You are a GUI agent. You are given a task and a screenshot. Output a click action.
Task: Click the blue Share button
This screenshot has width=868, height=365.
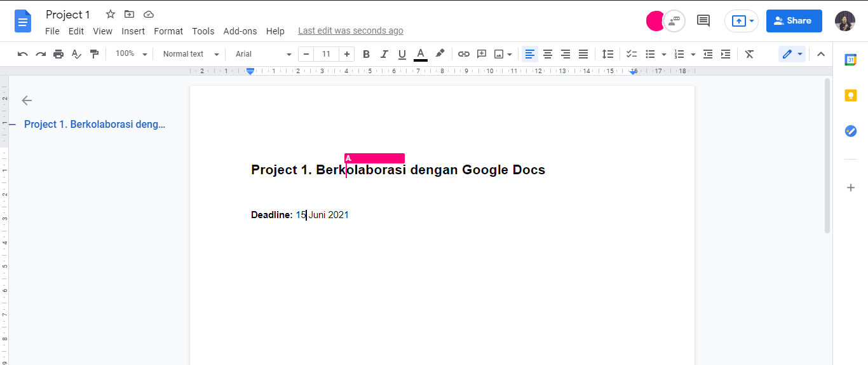(x=794, y=21)
